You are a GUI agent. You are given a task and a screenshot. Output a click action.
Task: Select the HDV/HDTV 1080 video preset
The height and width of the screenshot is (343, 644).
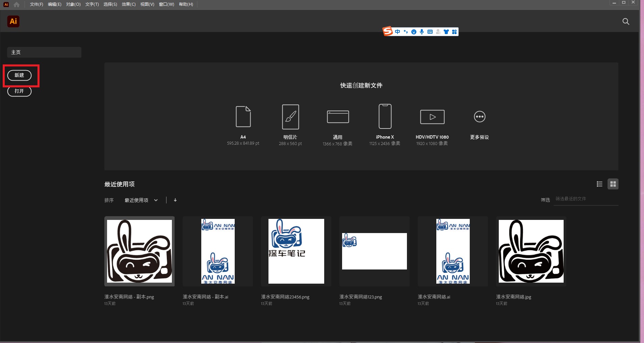[x=432, y=117]
